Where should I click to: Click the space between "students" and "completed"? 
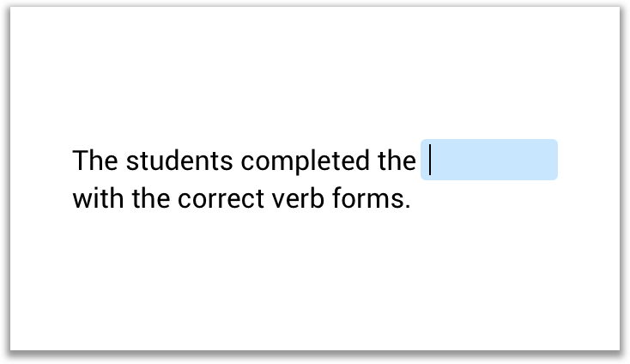pyautogui.click(x=237, y=161)
